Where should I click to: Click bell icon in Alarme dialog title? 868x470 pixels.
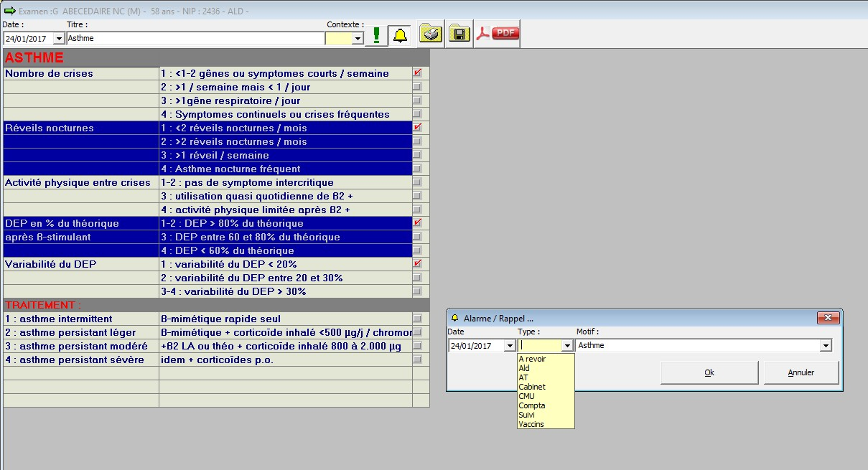point(454,318)
